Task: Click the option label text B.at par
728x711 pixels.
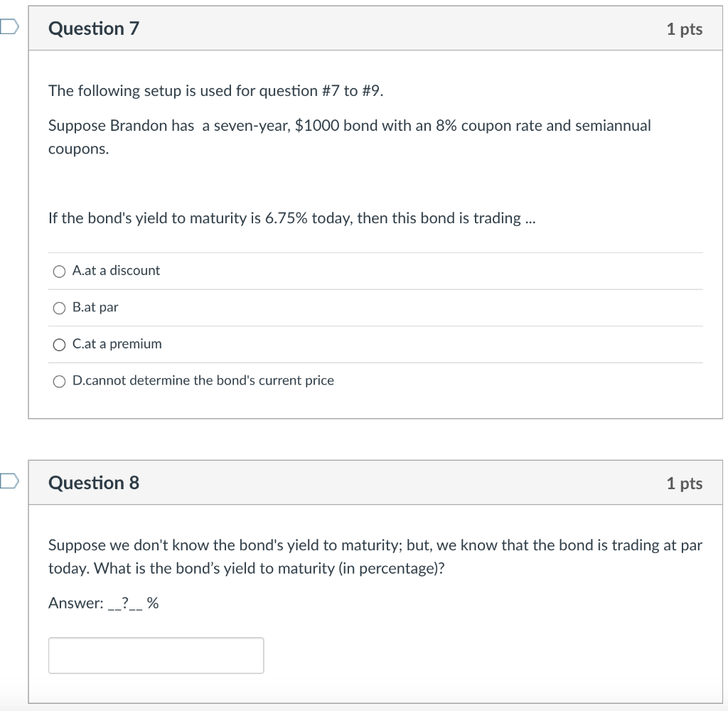Action: [95, 307]
